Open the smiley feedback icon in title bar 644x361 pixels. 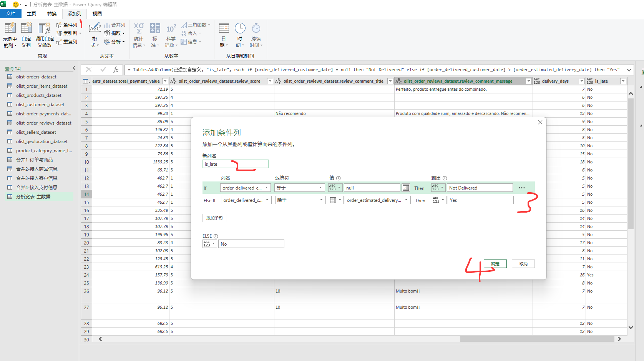click(x=16, y=5)
